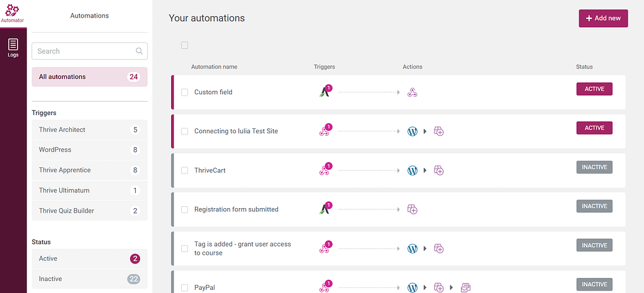
Task: Check the Custom field automation checkbox
Action: (184, 92)
